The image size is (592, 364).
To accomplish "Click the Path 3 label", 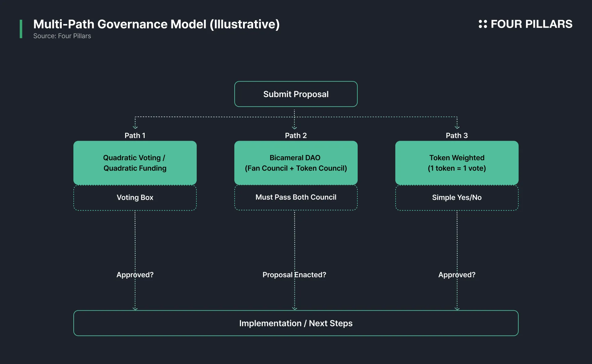I will [x=457, y=135].
